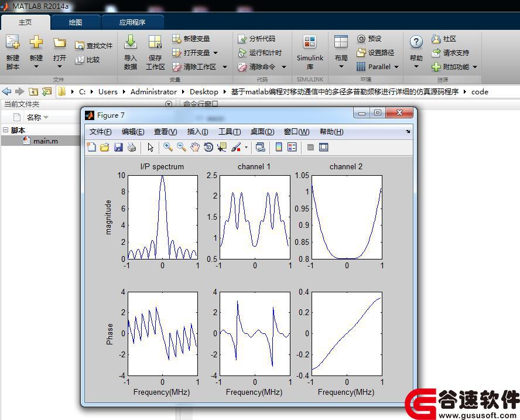The image size is (520, 420).
Task: Insert a colorbar via the toolbar icon
Action: click(x=279, y=147)
